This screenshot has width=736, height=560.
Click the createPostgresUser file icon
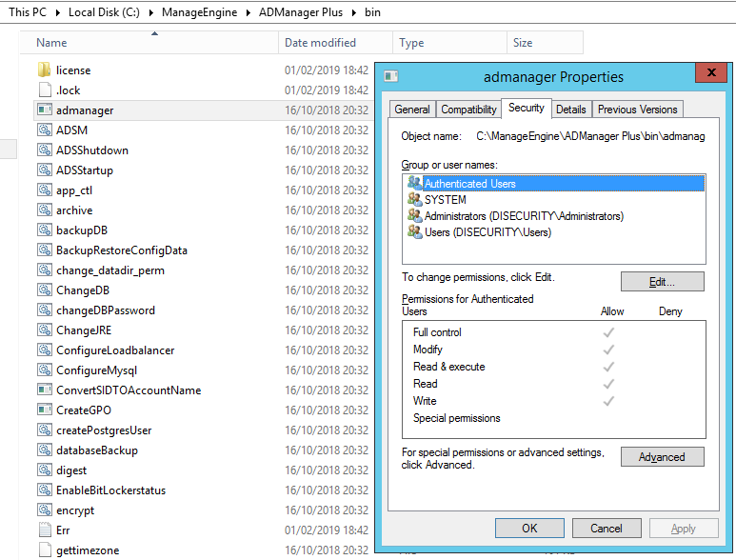[45, 430]
